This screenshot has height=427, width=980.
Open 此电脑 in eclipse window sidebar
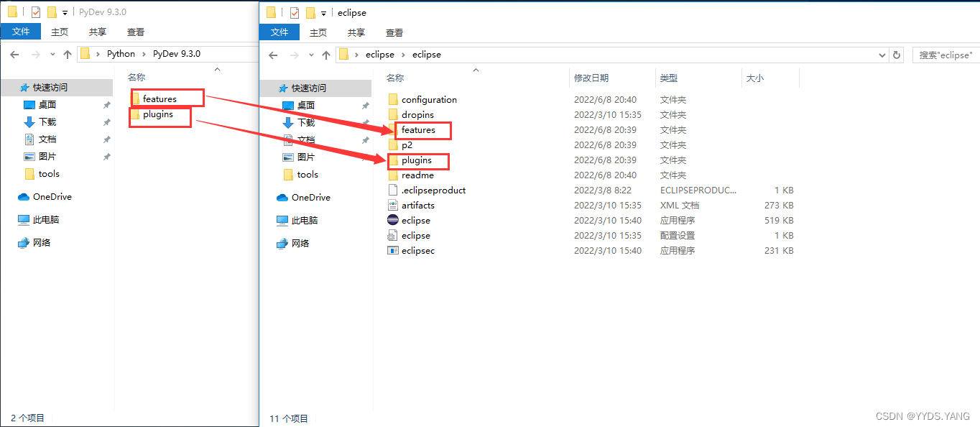[x=305, y=220]
